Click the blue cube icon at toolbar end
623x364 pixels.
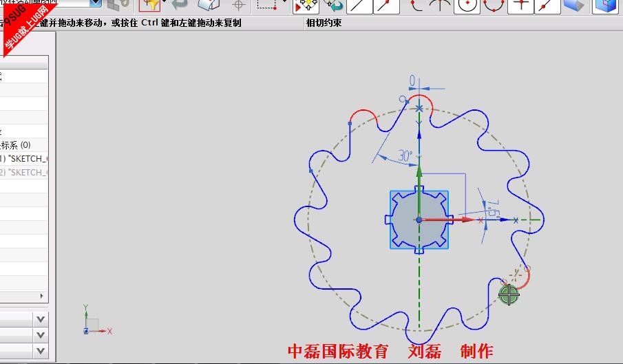[x=606, y=6]
